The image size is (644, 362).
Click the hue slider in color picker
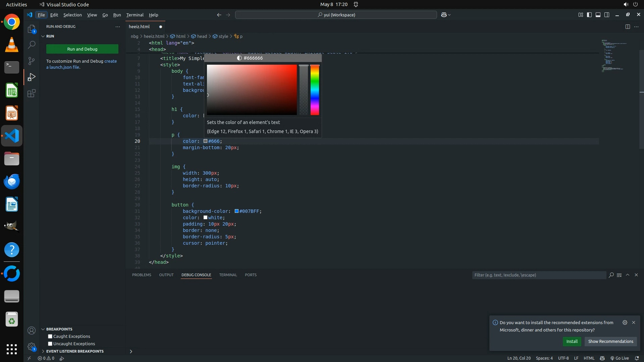315,90
